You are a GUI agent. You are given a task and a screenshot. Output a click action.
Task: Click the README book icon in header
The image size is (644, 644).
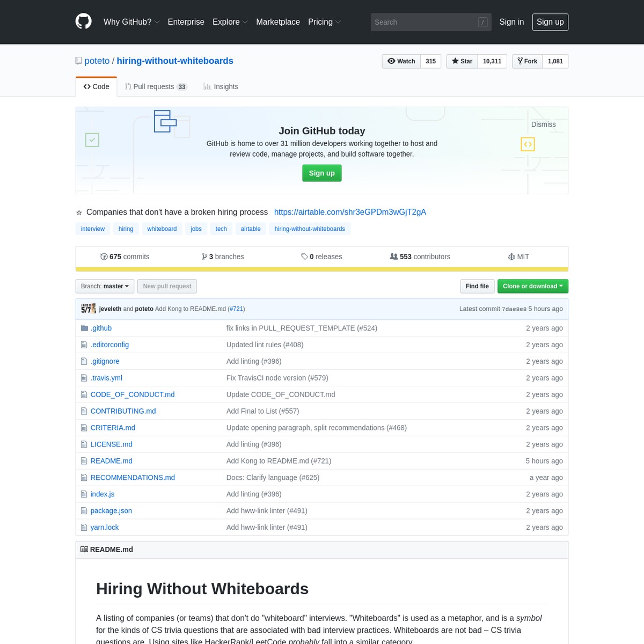pyautogui.click(x=84, y=550)
